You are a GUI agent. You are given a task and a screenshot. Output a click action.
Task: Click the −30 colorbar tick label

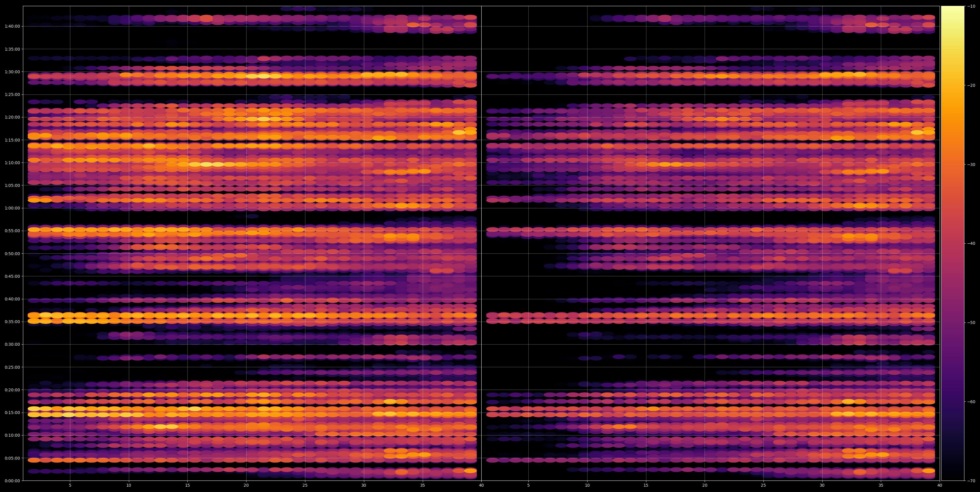(x=971, y=164)
